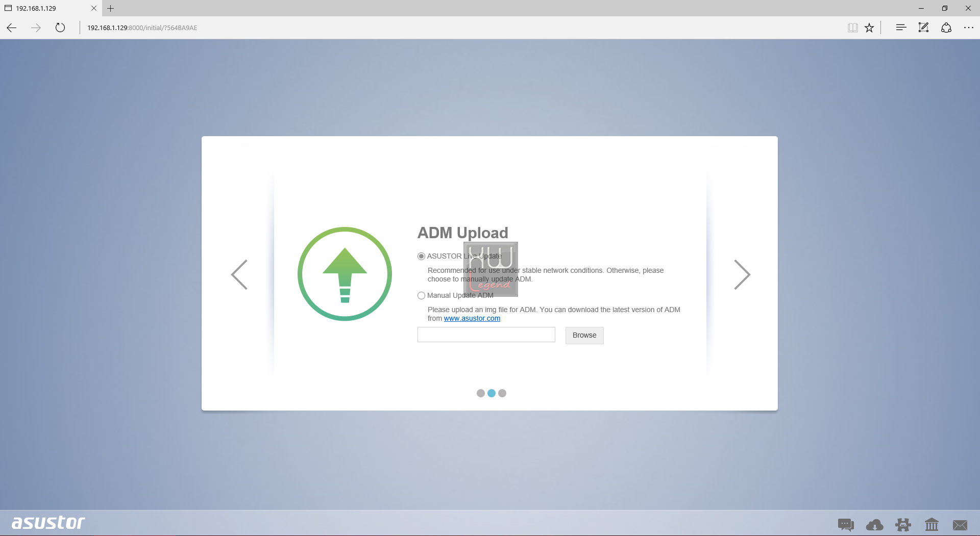
Task: Click the active middle slide dot
Action: (x=492, y=393)
